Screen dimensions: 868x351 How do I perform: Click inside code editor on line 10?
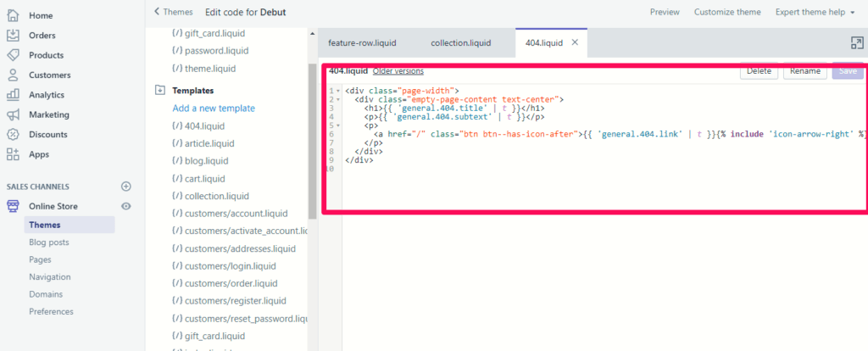[x=604, y=170]
